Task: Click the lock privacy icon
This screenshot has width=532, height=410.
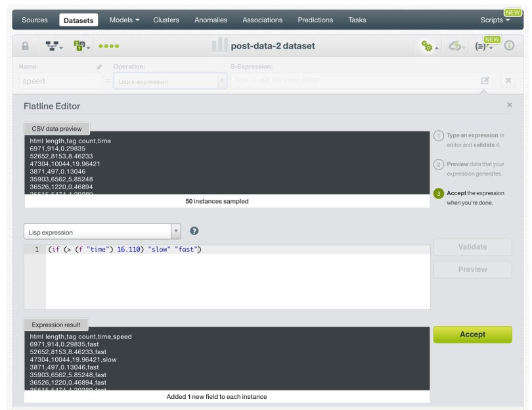Action: pyautogui.click(x=26, y=46)
